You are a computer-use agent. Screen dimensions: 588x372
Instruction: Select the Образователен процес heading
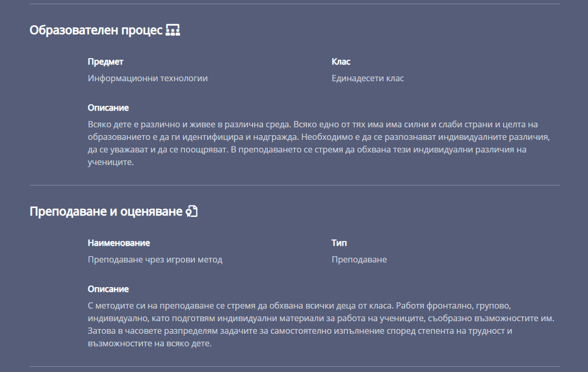point(96,30)
